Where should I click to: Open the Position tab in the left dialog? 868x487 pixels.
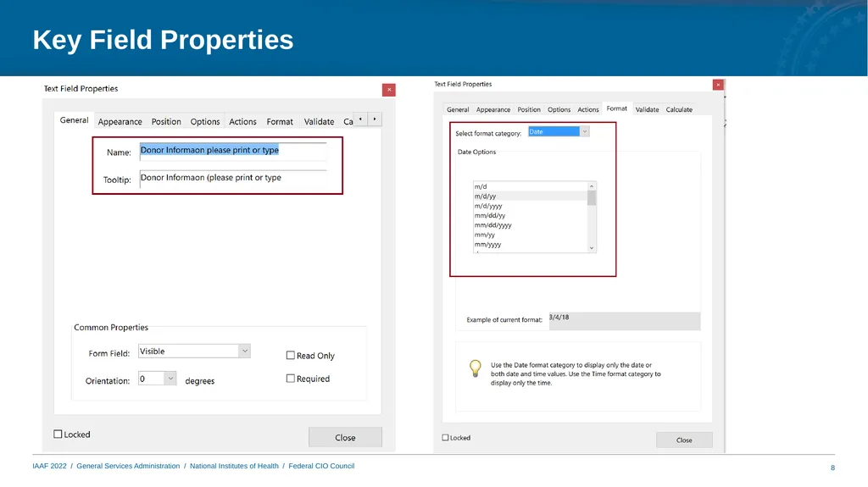(x=166, y=122)
